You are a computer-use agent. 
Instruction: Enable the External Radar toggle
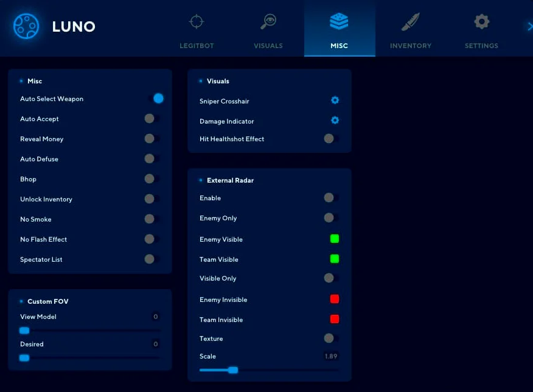331,198
